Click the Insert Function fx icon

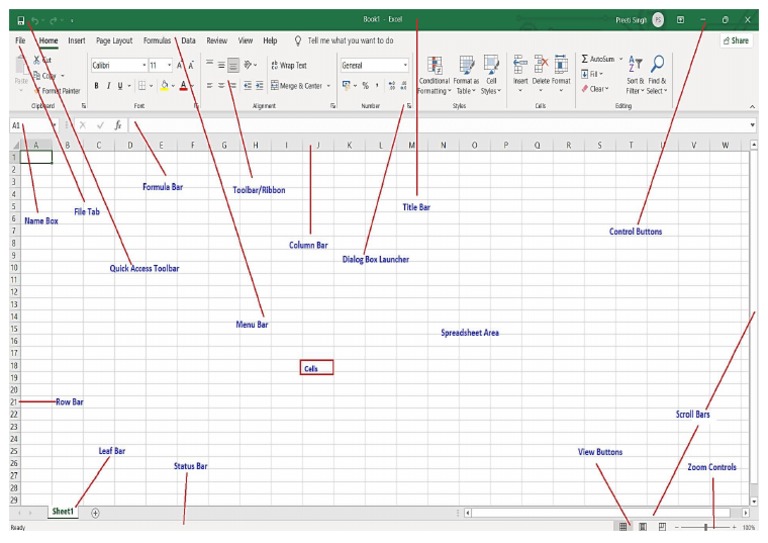[117, 125]
